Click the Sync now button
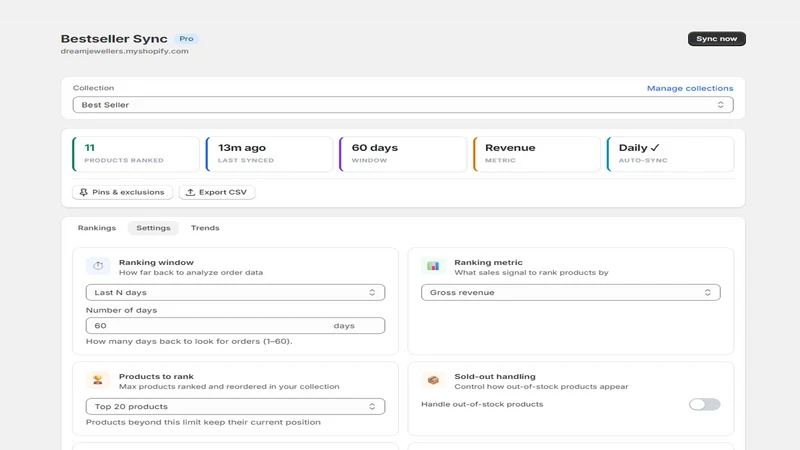Image resolution: width=800 pixels, height=450 pixels. pos(716,39)
